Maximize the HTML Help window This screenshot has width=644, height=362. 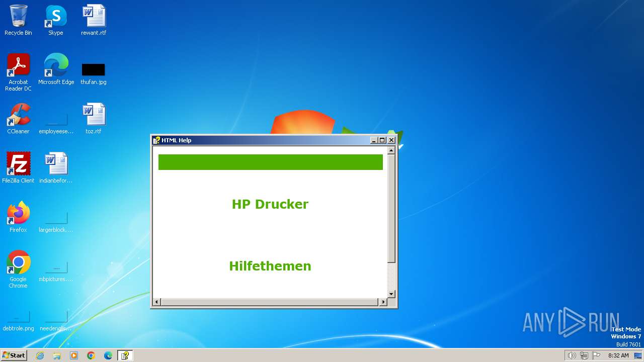click(382, 140)
